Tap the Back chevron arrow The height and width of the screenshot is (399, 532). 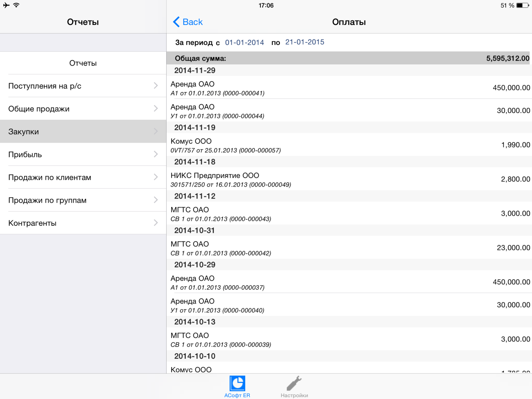point(176,22)
